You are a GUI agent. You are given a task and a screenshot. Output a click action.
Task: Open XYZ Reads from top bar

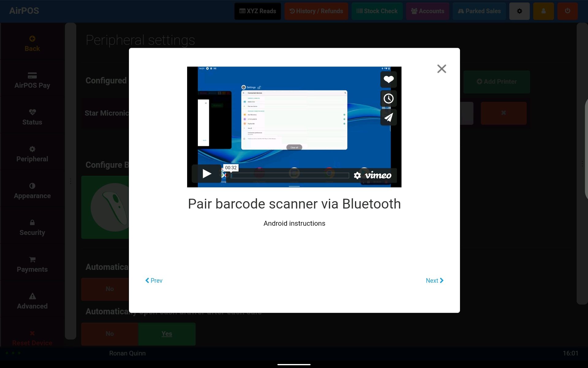[258, 11]
